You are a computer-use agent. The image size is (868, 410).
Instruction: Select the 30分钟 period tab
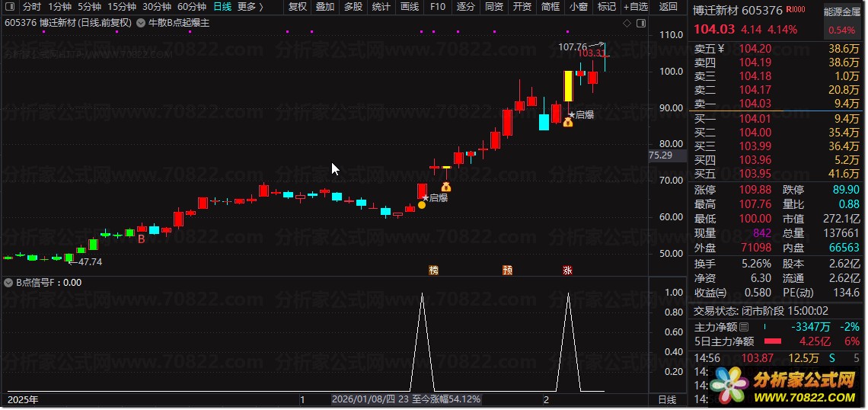point(157,7)
